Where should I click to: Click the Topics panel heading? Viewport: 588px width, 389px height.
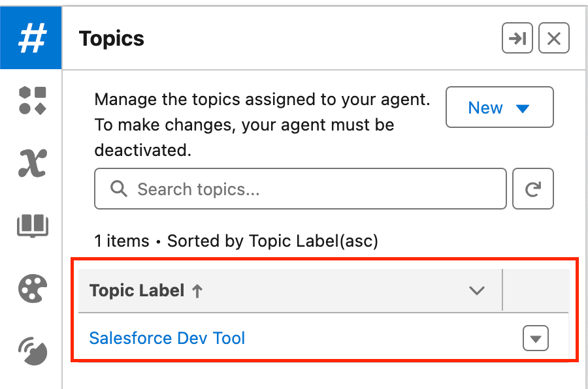tap(111, 39)
